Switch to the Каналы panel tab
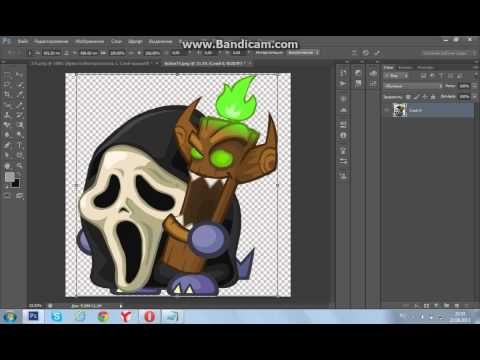 [x=406, y=68]
